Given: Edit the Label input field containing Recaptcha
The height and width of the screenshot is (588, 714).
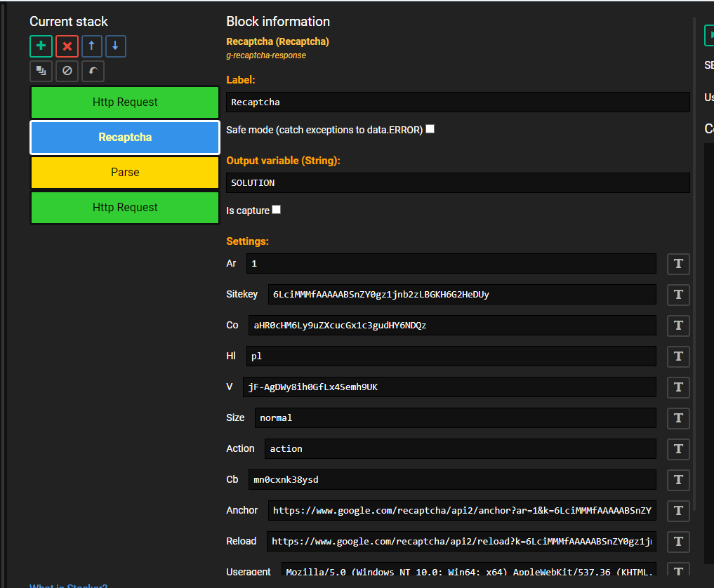Looking at the screenshot, I should (458, 102).
